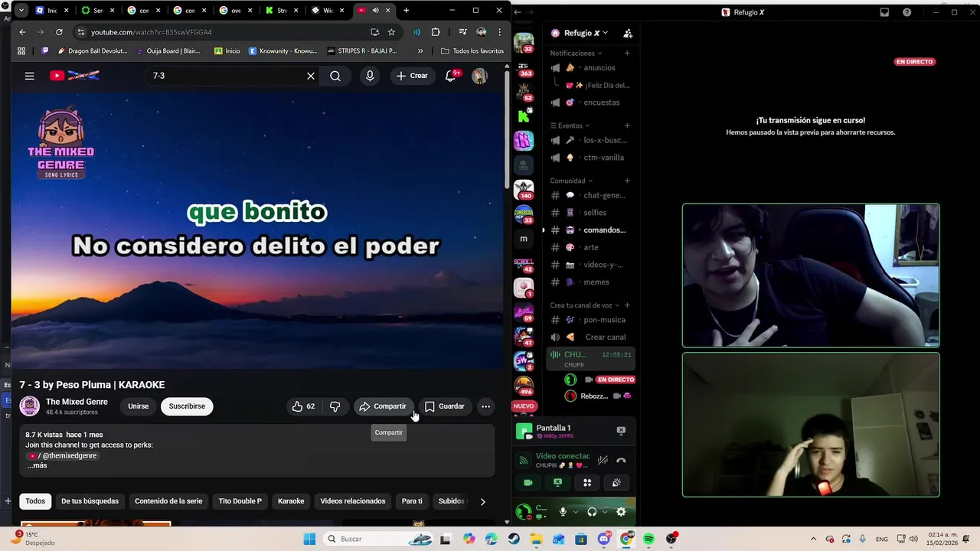The width and height of the screenshot is (980, 551).
Task: Open Chrome tab search dropdown
Action: (x=21, y=11)
